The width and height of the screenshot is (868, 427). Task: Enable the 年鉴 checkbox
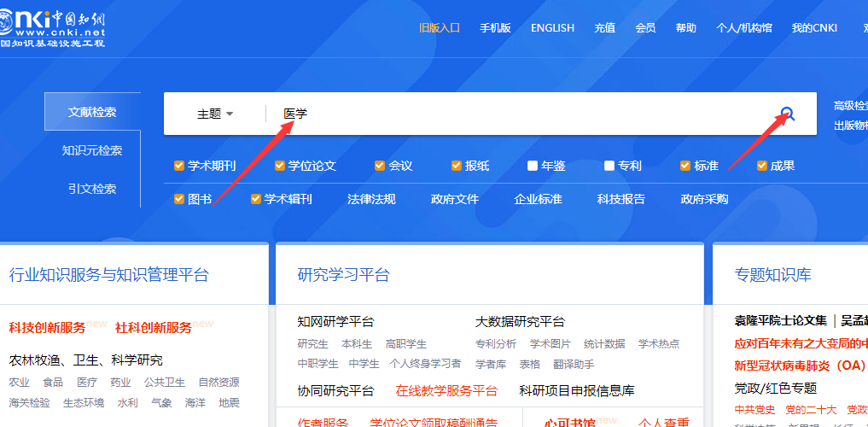533,166
